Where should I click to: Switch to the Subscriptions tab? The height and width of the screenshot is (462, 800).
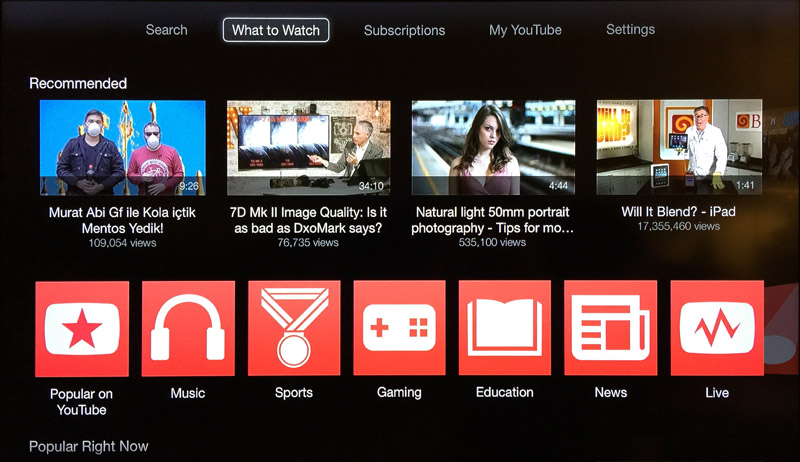[405, 31]
